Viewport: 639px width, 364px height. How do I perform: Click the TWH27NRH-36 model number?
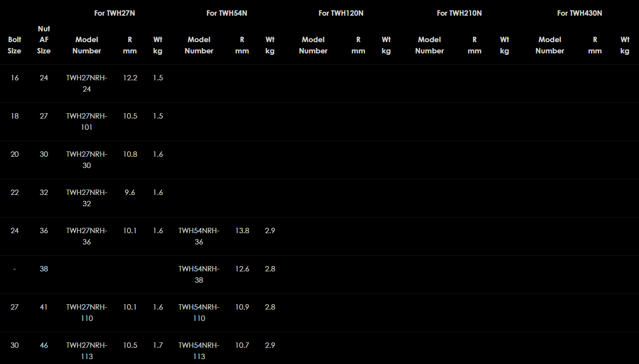(x=87, y=236)
